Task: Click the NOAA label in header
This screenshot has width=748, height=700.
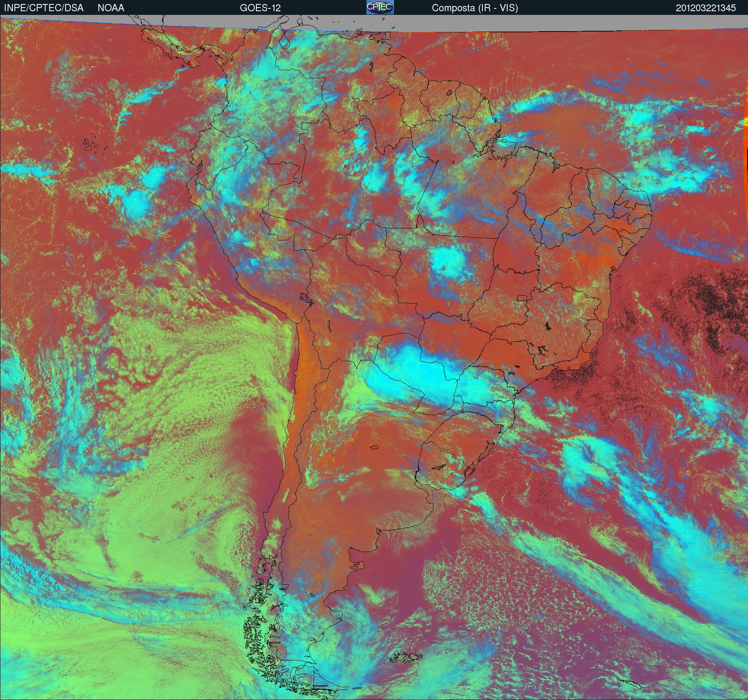Action: [x=111, y=8]
